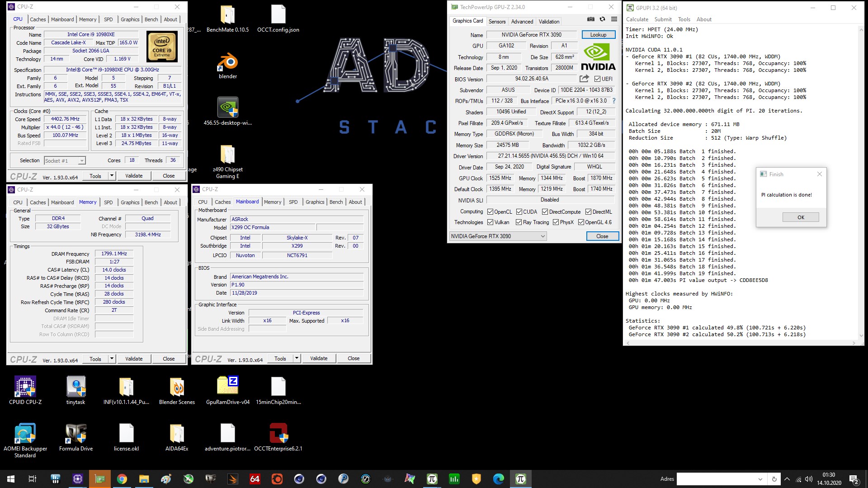Screen dimensions: 868x488
Task: Toggle OpenGL 4.6 checkbox in GPU-Z
Action: (581, 222)
